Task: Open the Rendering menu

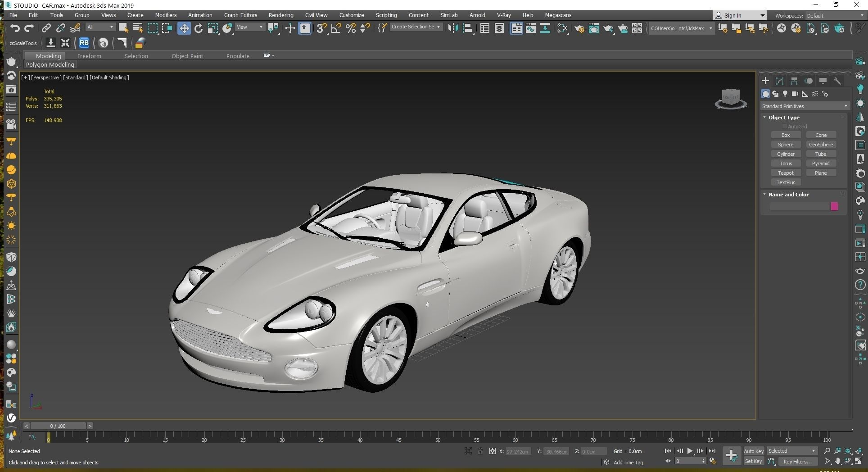Action: pos(281,15)
